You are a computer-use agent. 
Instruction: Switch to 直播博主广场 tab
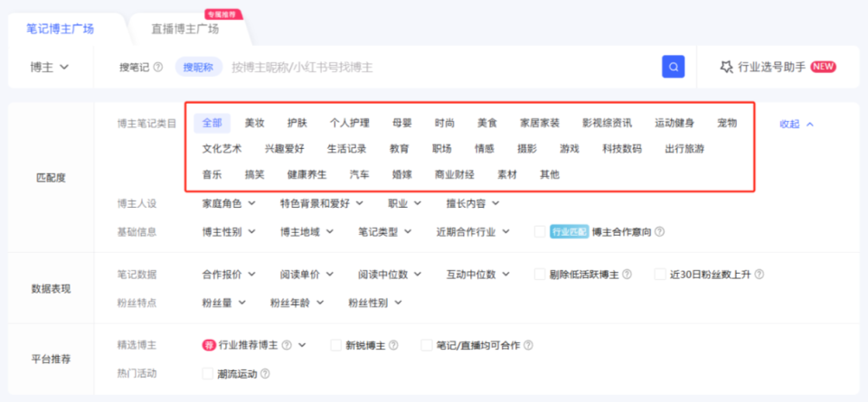[184, 29]
